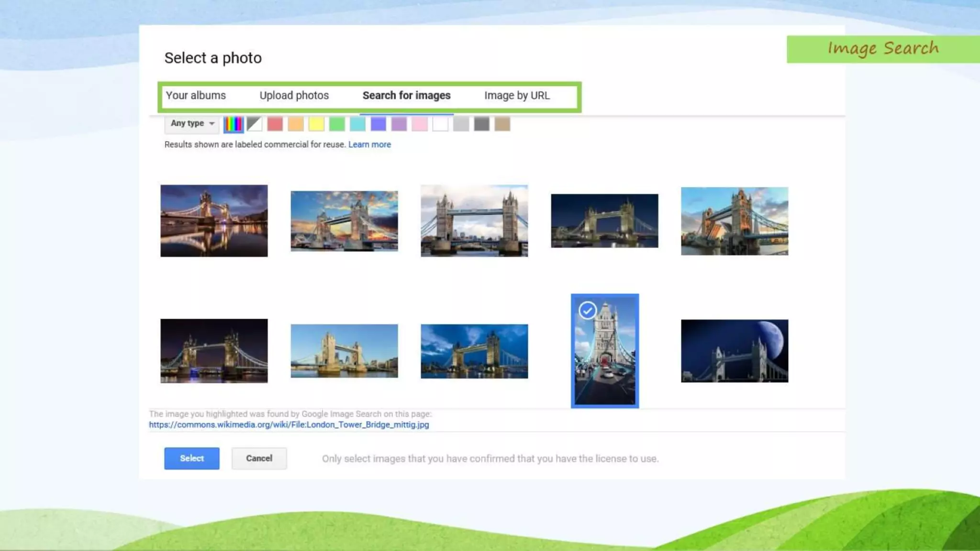Select the Search for images tab
Viewport: 980px width, 551px height.
(406, 96)
